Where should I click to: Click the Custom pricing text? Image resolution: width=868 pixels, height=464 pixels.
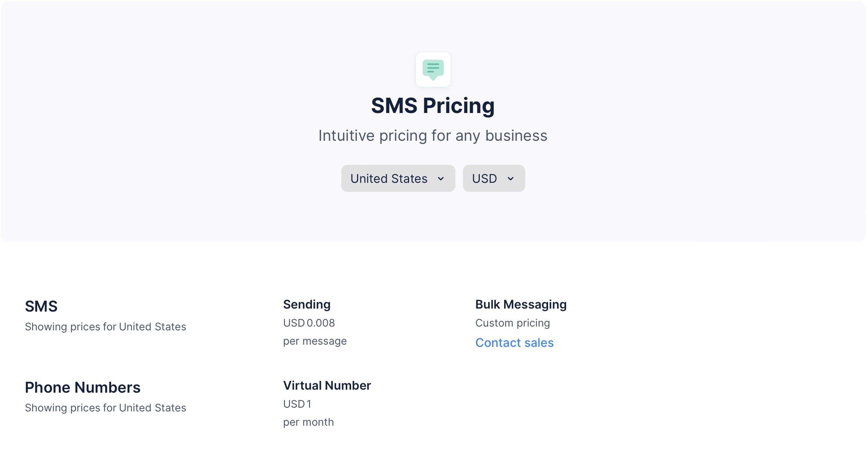pos(512,322)
